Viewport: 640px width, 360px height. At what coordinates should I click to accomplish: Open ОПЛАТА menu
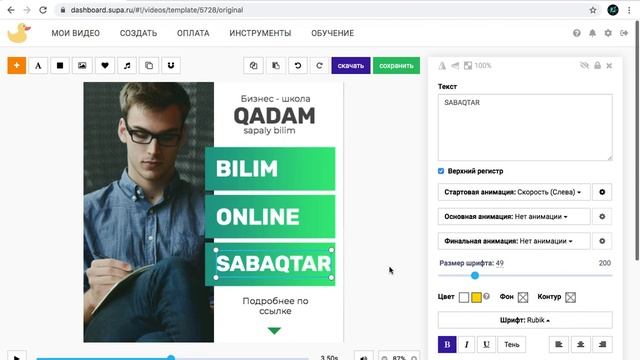[x=193, y=33]
